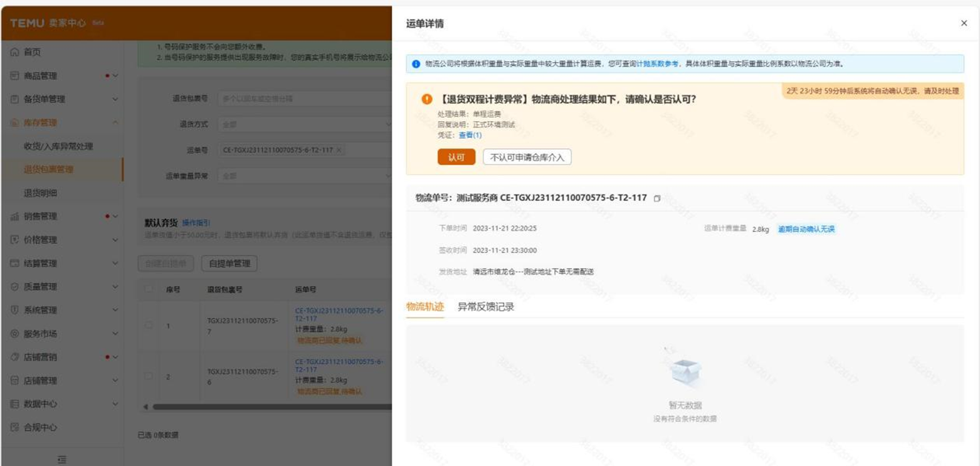Screen dimensions: 980x466
Task: Check the checkbox for row 1
Action: pos(149,326)
